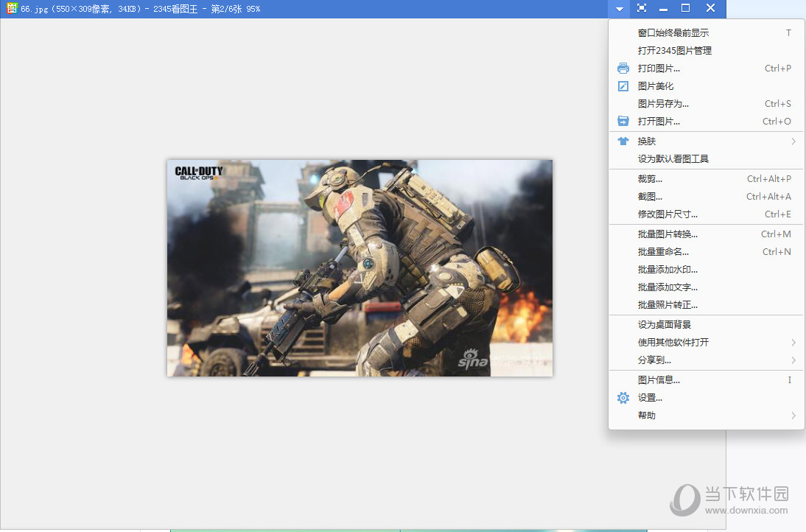Viewport: 806px width, 532px height.
Task: Click Ctrl+Alt+A shortcut text in menu
Action: (768, 196)
